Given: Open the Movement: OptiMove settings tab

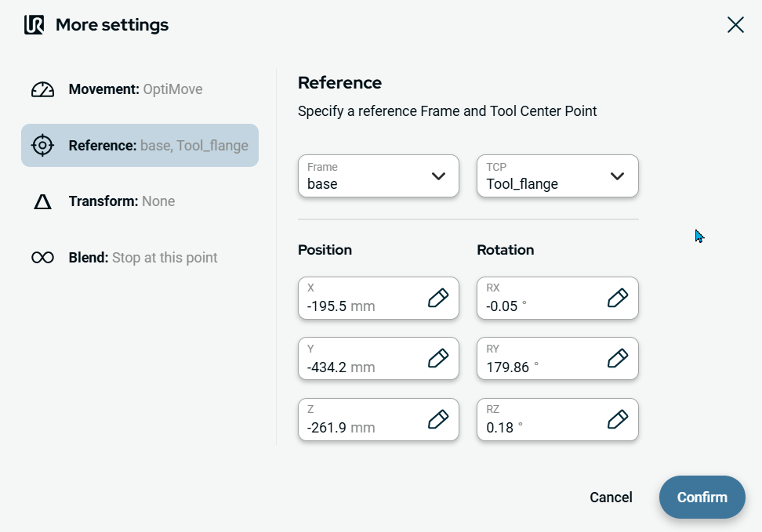Looking at the screenshot, I should [x=135, y=89].
